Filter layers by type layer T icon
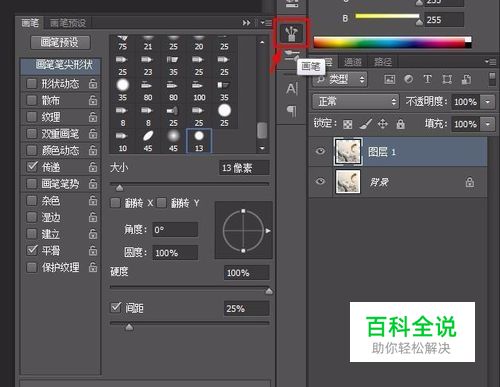 pos(427,79)
